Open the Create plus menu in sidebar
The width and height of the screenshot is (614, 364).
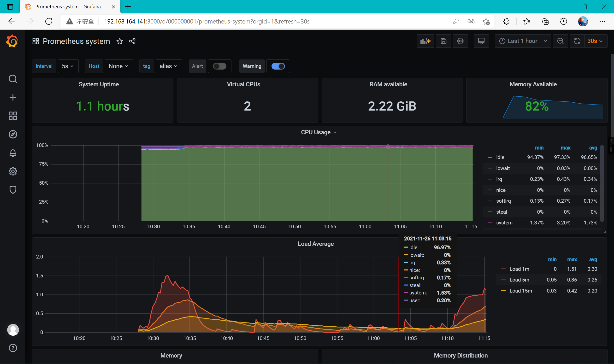coord(13,97)
